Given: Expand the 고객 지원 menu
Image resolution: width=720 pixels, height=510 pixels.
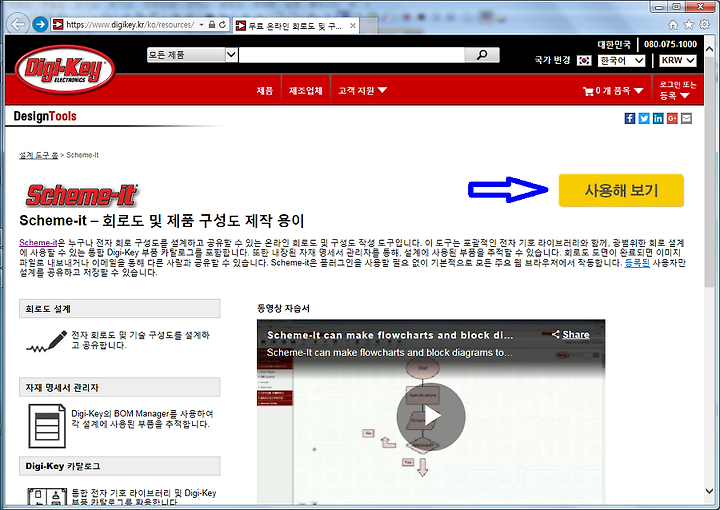Looking at the screenshot, I should coord(362,91).
